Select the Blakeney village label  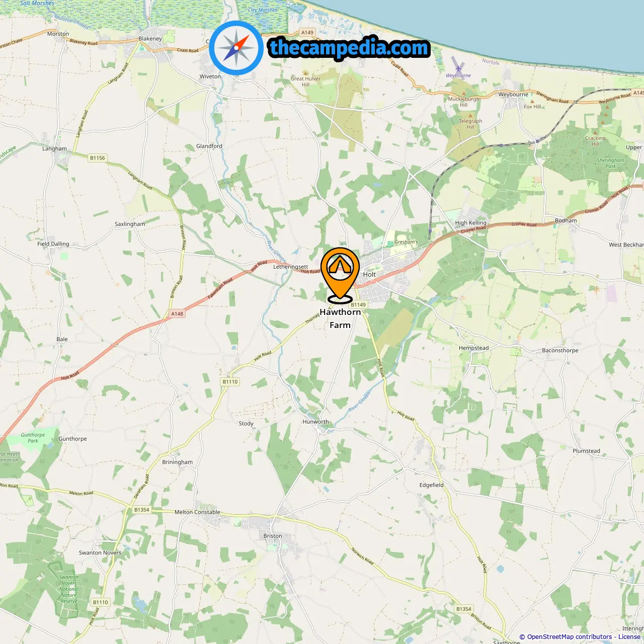coord(150,39)
